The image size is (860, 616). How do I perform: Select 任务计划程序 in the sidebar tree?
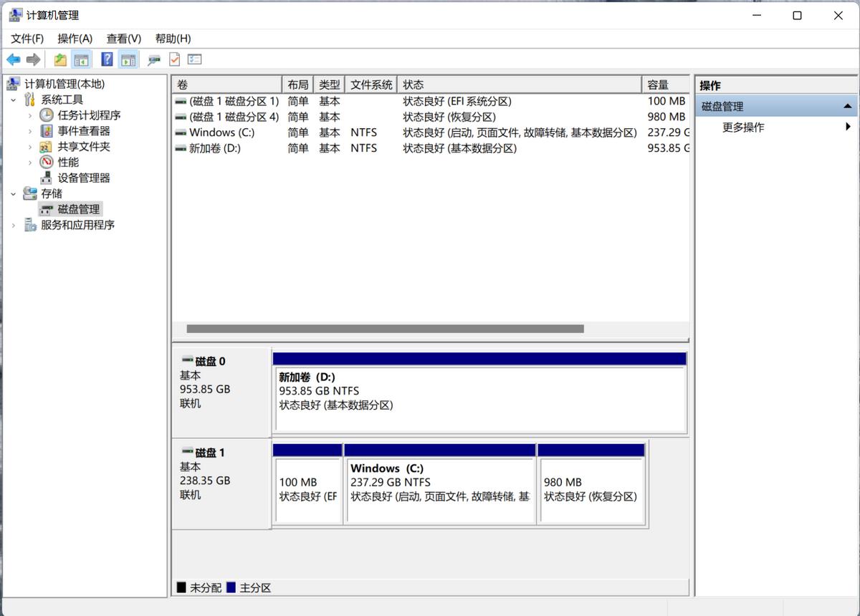point(89,115)
